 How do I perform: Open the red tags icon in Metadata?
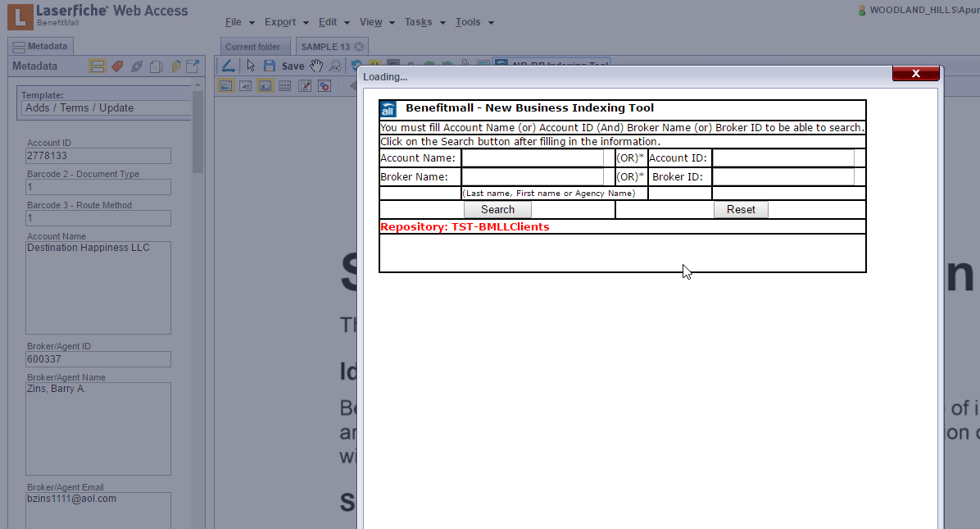117,66
